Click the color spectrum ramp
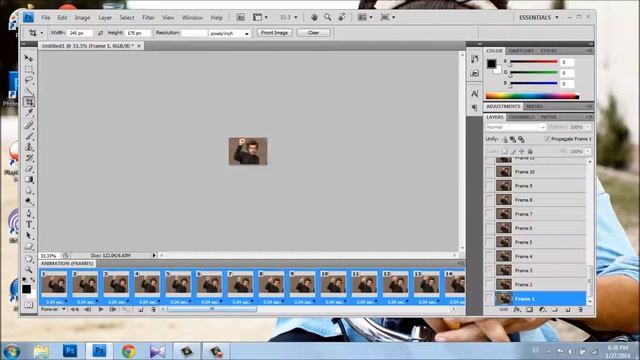This screenshot has height=360, width=640. pos(532,96)
